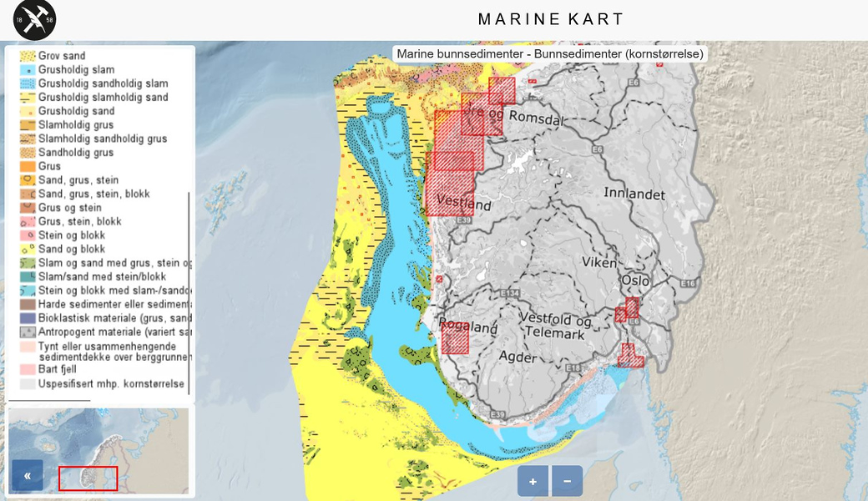Zoom out with the minus button
The image size is (868, 501).
coord(567,481)
